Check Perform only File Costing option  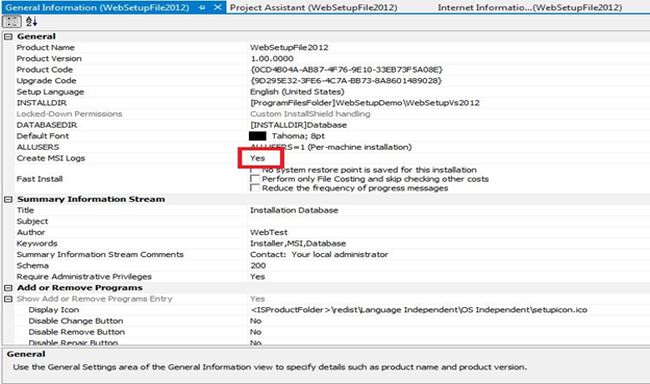255,179
